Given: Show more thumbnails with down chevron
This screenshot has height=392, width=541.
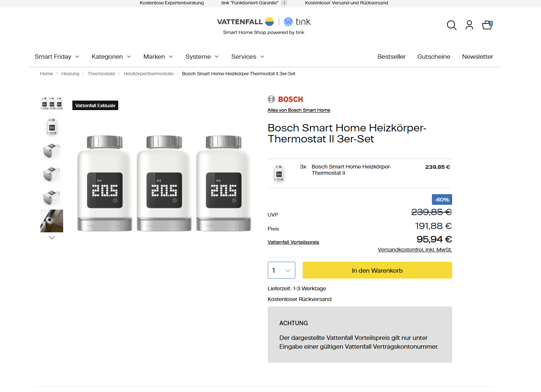Looking at the screenshot, I should 52,238.
